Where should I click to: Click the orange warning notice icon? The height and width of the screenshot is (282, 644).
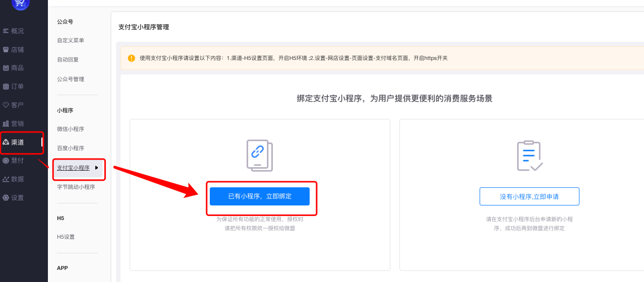coord(132,58)
